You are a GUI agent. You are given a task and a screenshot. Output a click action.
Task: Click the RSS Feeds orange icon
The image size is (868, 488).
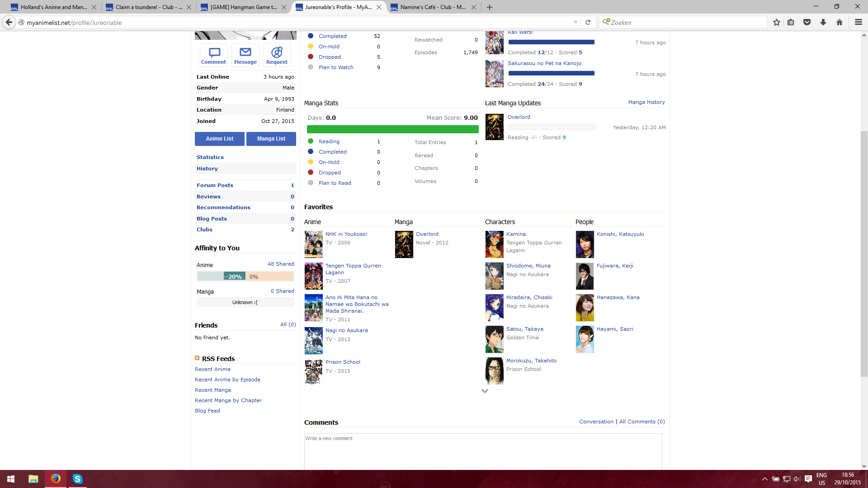pyautogui.click(x=197, y=358)
